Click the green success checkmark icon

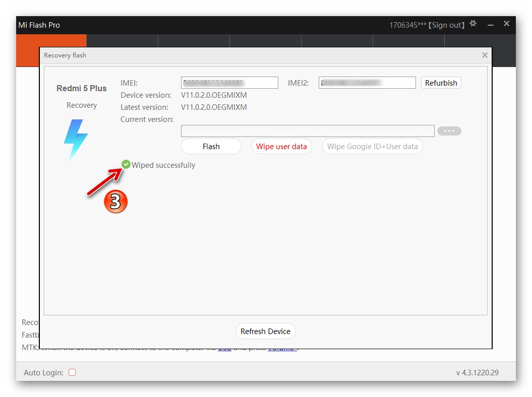point(126,164)
